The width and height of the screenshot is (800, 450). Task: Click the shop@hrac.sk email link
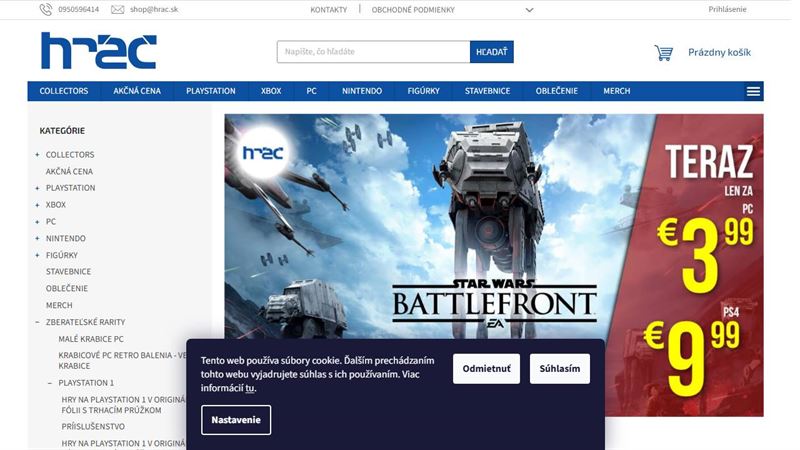coord(154,9)
